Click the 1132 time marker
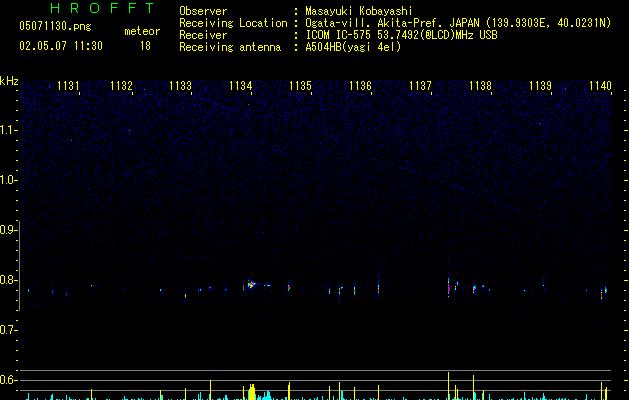 tap(122, 86)
